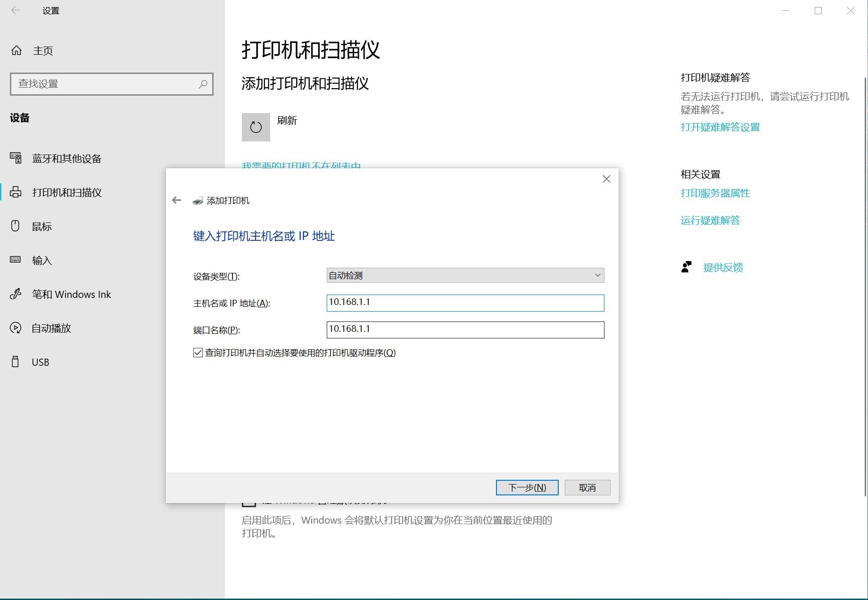The width and height of the screenshot is (868, 600).
Task: Click the printer and scanner sidebar icon
Action: (x=16, y=192)
